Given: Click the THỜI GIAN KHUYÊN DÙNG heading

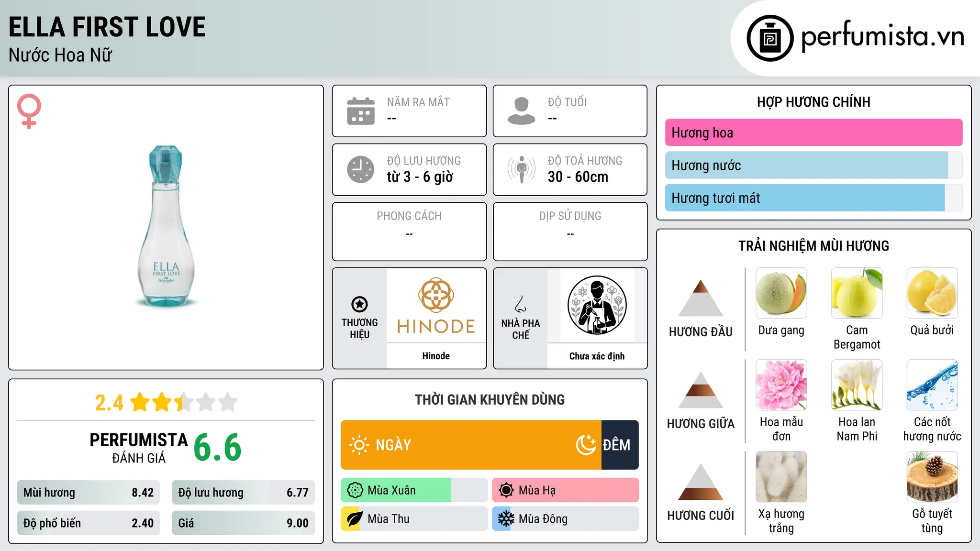Looking at the screenshot, I should point(490,399).
